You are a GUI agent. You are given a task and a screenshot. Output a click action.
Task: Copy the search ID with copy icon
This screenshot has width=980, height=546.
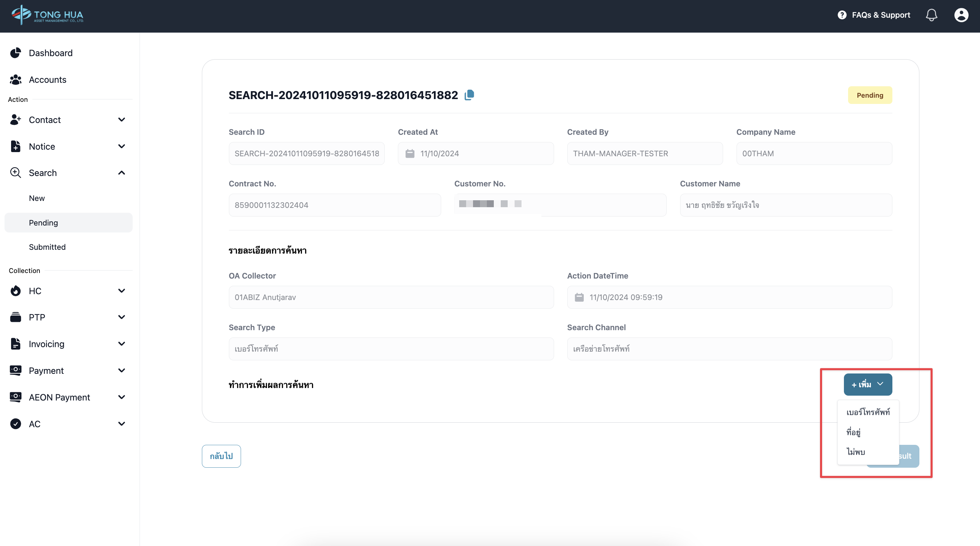[x=469, y=95]
